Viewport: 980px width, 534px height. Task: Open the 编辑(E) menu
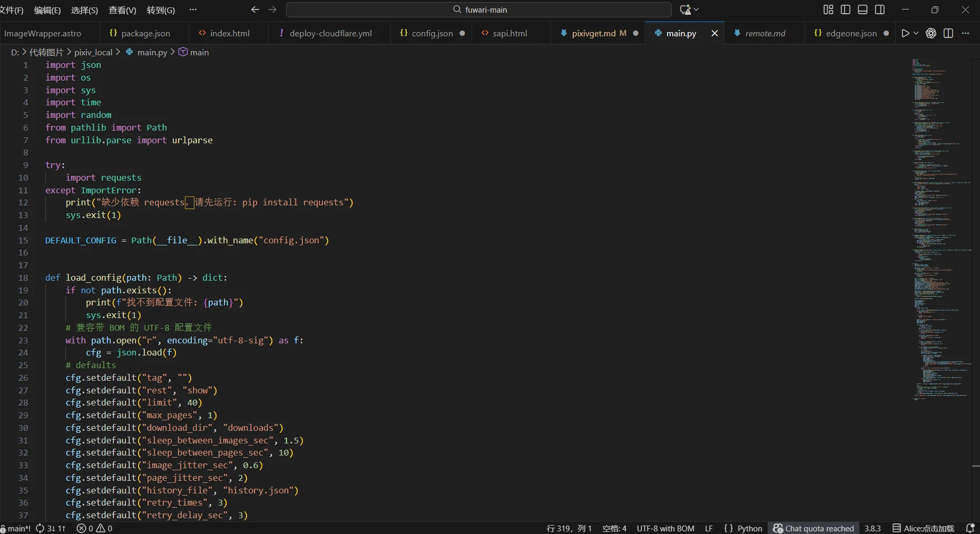[x=47, y=10]
